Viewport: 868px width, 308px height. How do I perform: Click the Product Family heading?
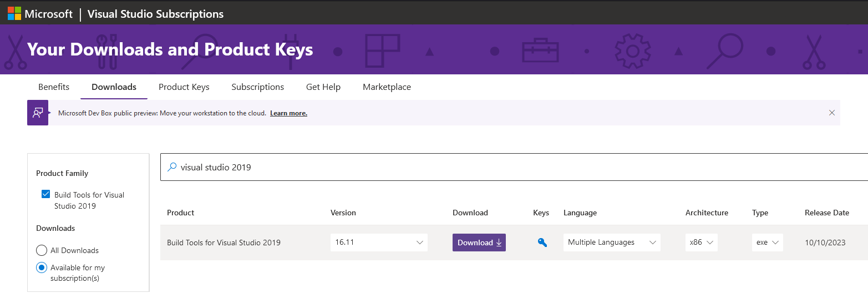pos(62,173)
